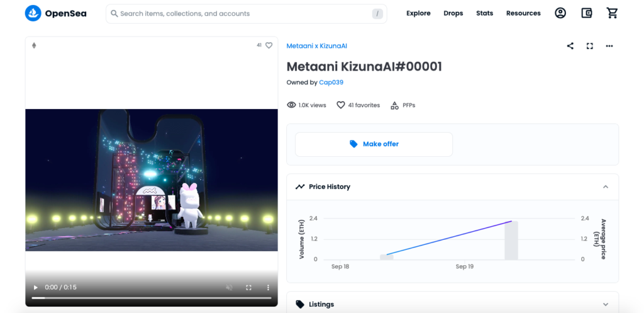This screenshot has height=313, width=644.
Task: Open the Stats menu
Action: click(x=484, y=13)
